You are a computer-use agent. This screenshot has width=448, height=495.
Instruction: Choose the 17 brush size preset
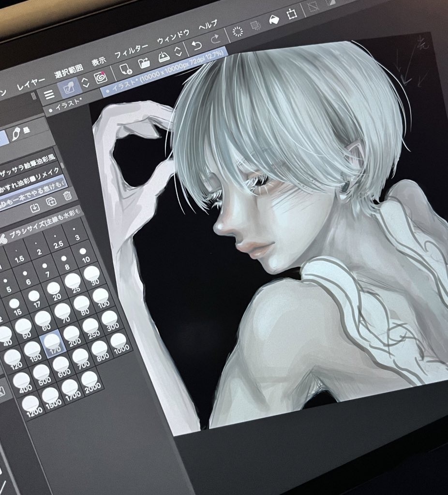pos(35,299)
